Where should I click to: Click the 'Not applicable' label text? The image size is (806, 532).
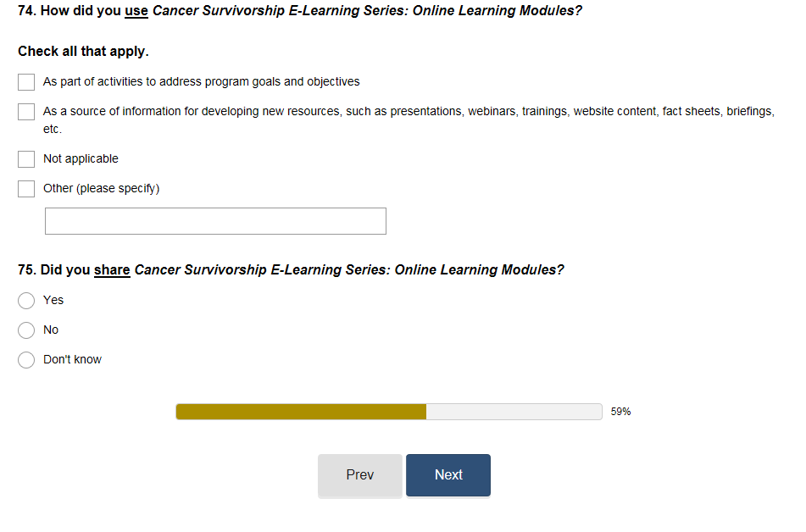tap(81, 159)
